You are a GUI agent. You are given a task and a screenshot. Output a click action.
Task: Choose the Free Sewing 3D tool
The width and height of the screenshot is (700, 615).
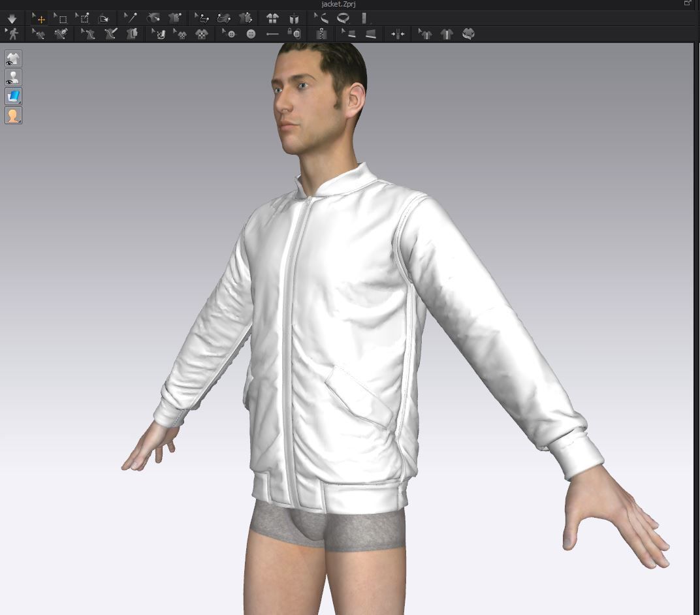click(x=224, y=19)
